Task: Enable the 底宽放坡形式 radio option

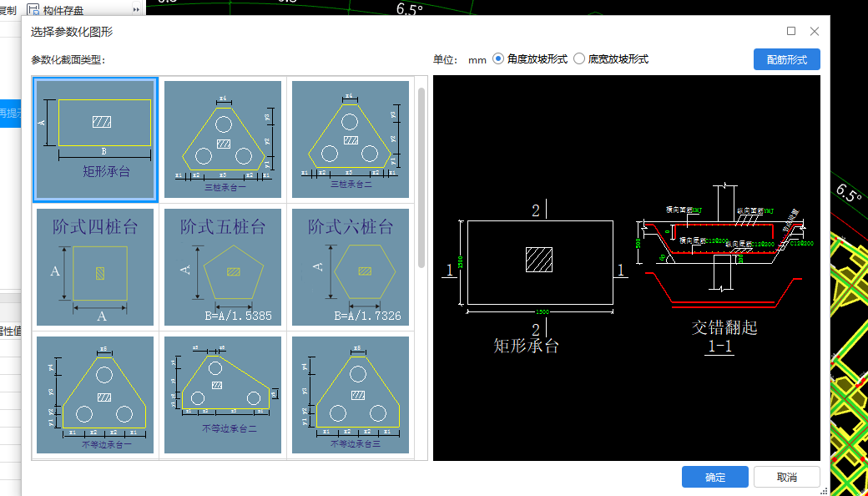Action: coord(579,59)
